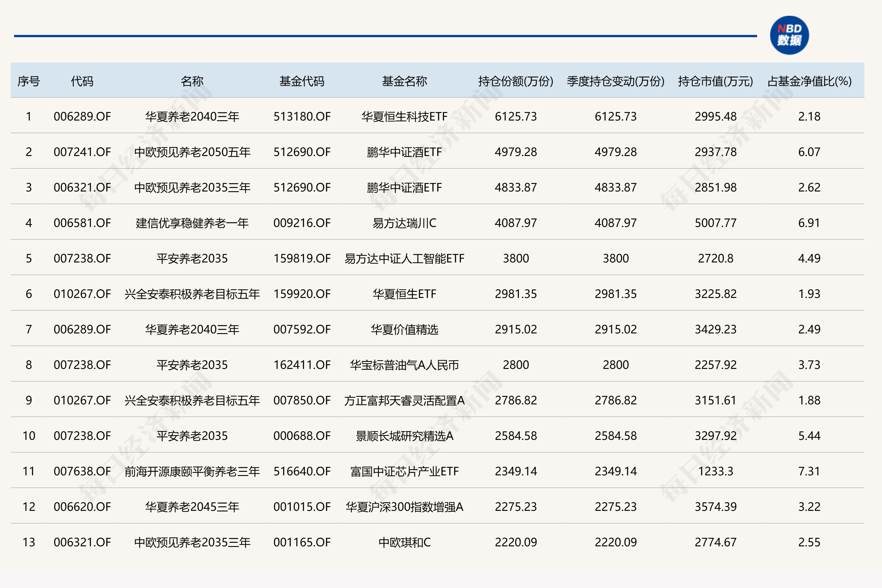Select fund code 513180.OF

[x=302, y=117]
